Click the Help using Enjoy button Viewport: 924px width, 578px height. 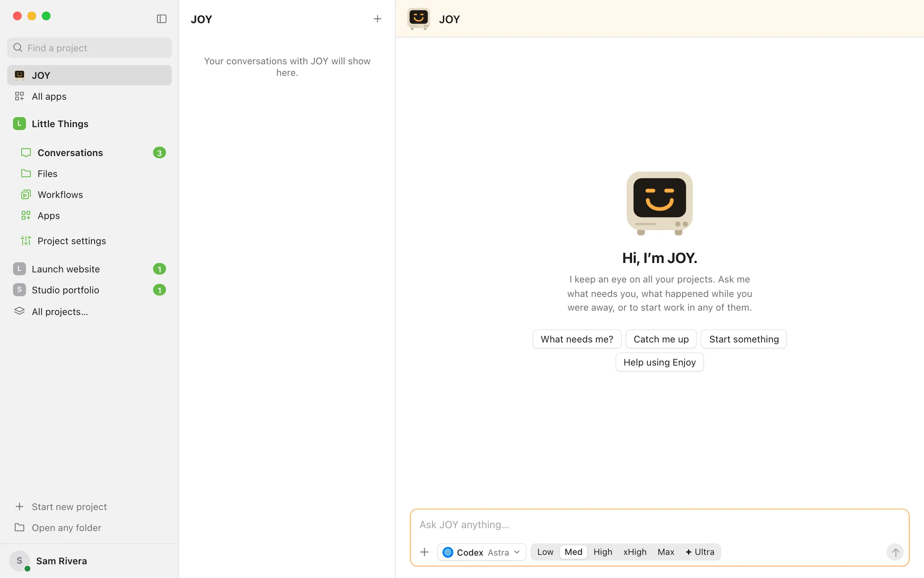pos(659,362)
